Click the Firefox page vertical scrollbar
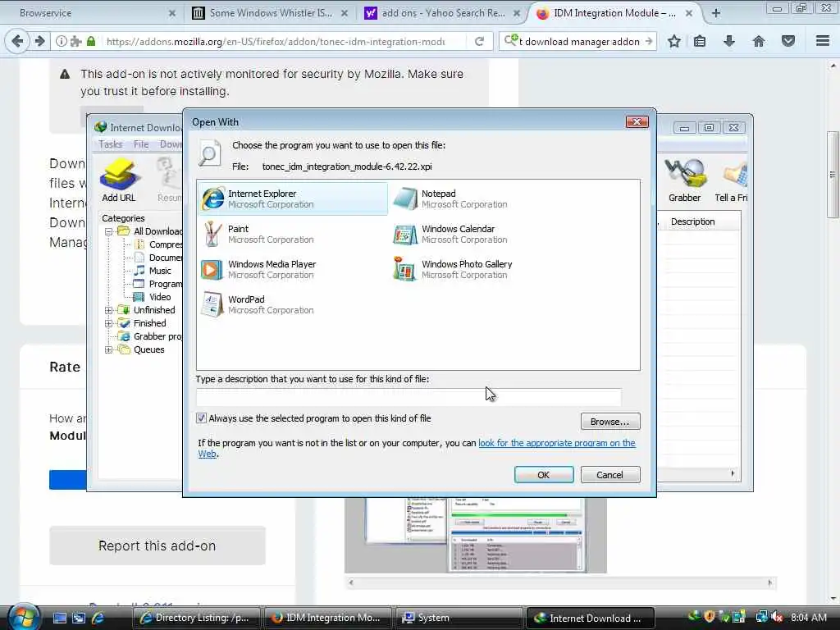Screen dimensions: 840x630 [833, 175]
